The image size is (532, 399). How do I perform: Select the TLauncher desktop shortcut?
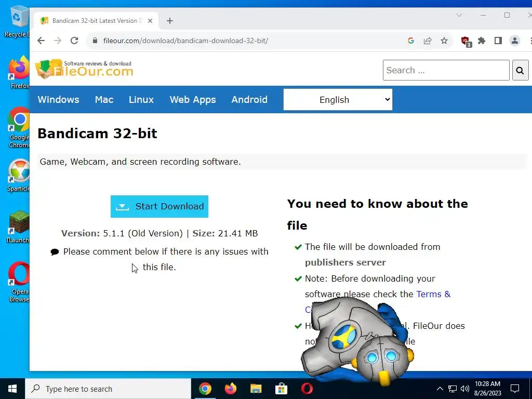pos(18,227)
